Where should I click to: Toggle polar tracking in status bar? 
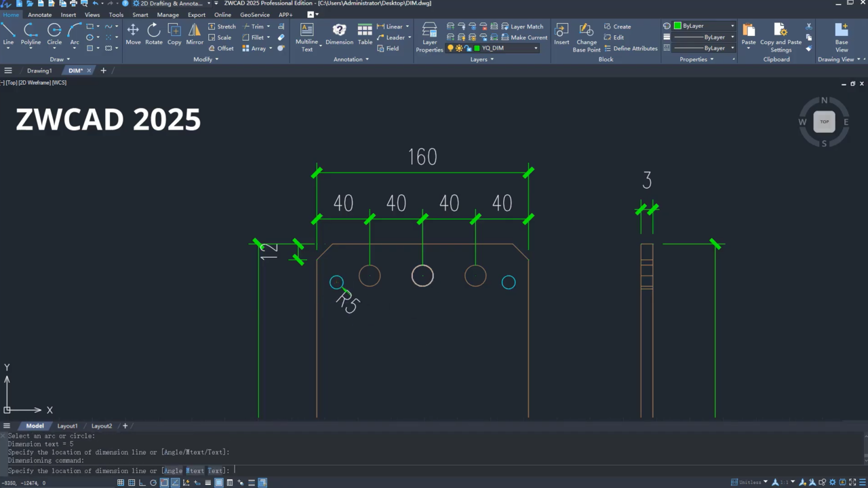point(153,483)
